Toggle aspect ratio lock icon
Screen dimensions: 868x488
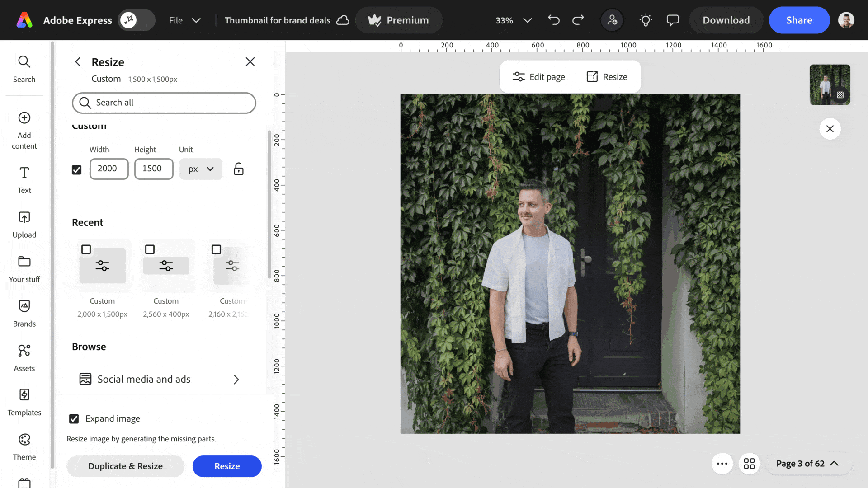(239, 169)
